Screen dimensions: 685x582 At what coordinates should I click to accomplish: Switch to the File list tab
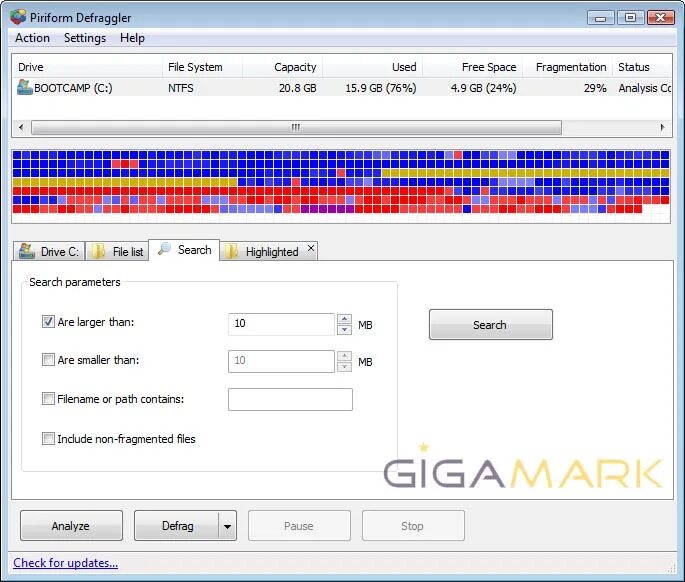117,251
